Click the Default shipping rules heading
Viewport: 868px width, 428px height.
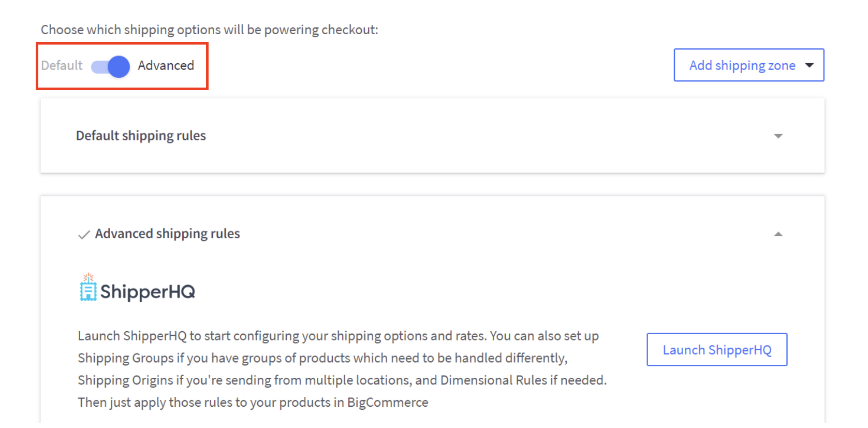click(x=141, y=136)
